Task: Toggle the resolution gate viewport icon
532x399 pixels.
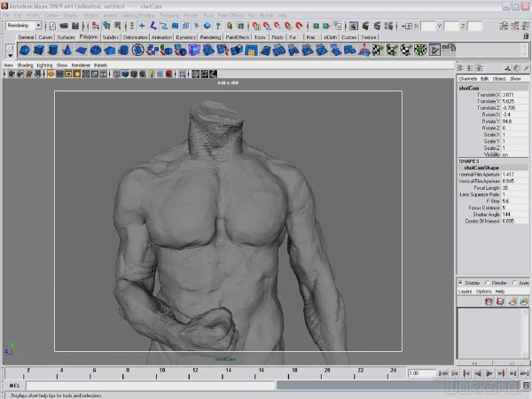Action: click(68, 74)
